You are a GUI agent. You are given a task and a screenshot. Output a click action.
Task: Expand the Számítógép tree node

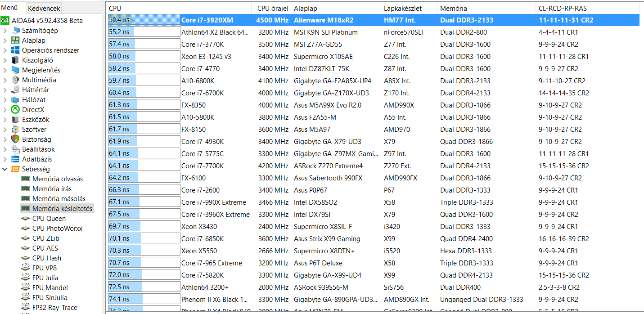(x=5, y=31)
